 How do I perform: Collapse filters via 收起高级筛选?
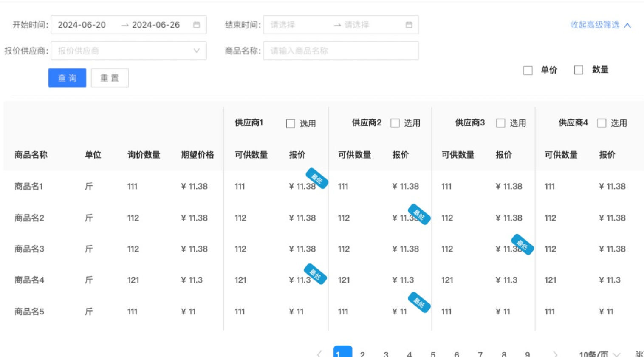[600, 25]
